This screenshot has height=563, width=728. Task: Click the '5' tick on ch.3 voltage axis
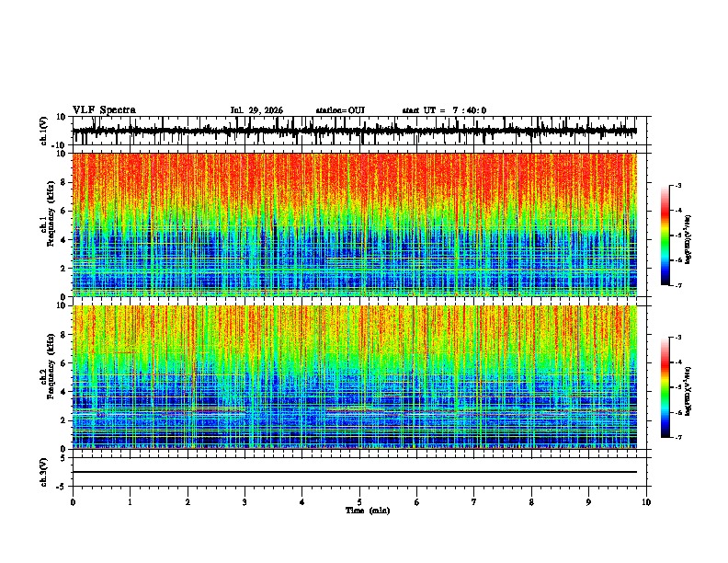pos(63,458)
